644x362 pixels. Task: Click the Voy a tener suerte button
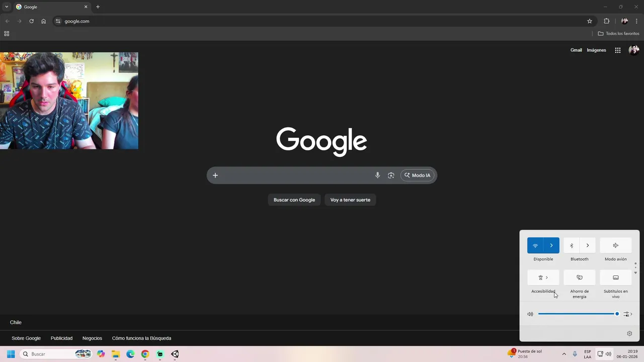(350, 200)
